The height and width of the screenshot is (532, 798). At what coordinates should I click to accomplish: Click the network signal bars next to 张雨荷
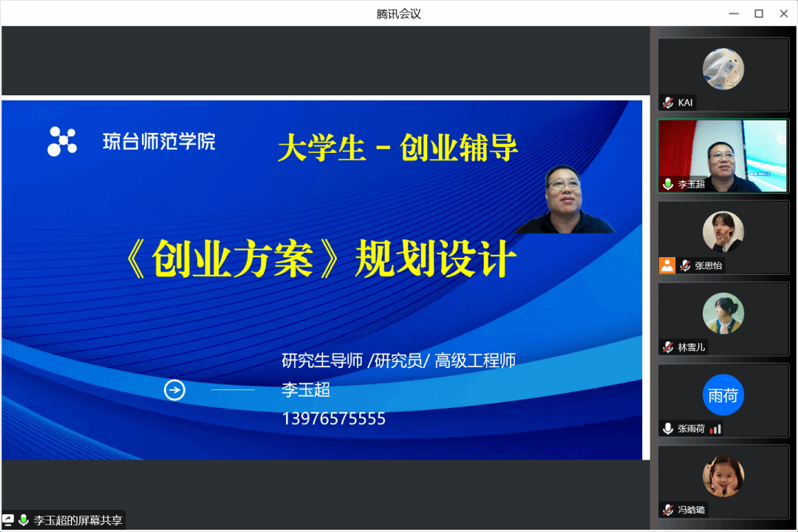coord(715,429)
